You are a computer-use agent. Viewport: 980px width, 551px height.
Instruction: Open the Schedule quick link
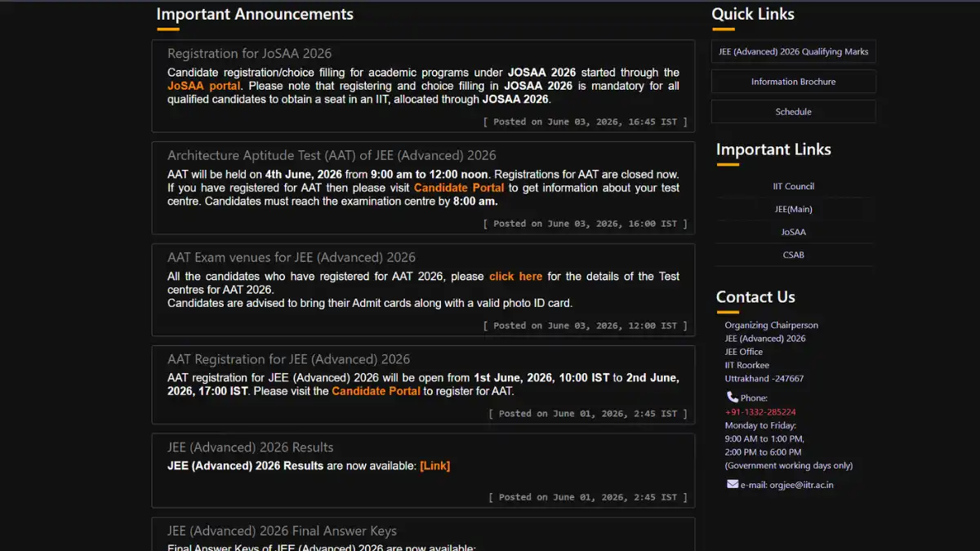point(794,112)
